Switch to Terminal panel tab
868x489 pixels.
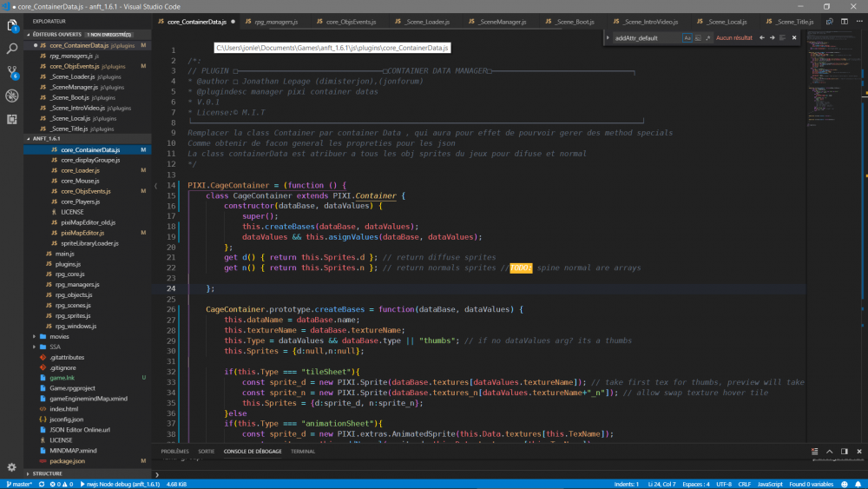(x=303, y=452)
